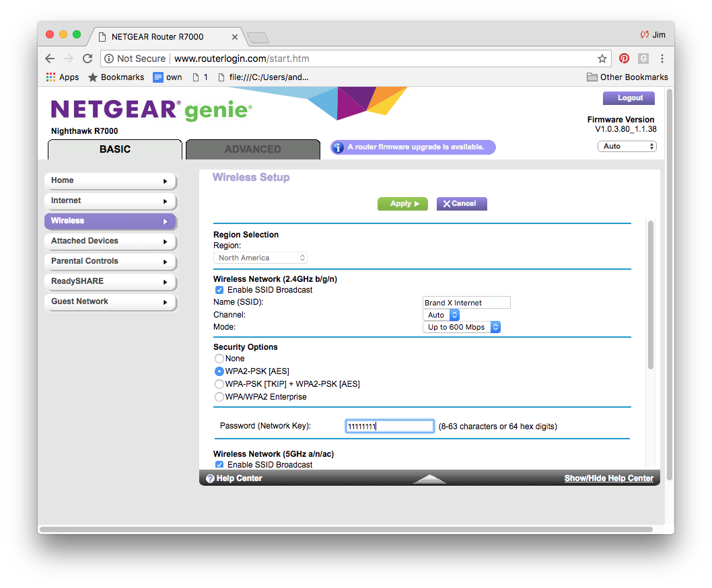Click the Name (SSID) input field

(x=466, y=302)
